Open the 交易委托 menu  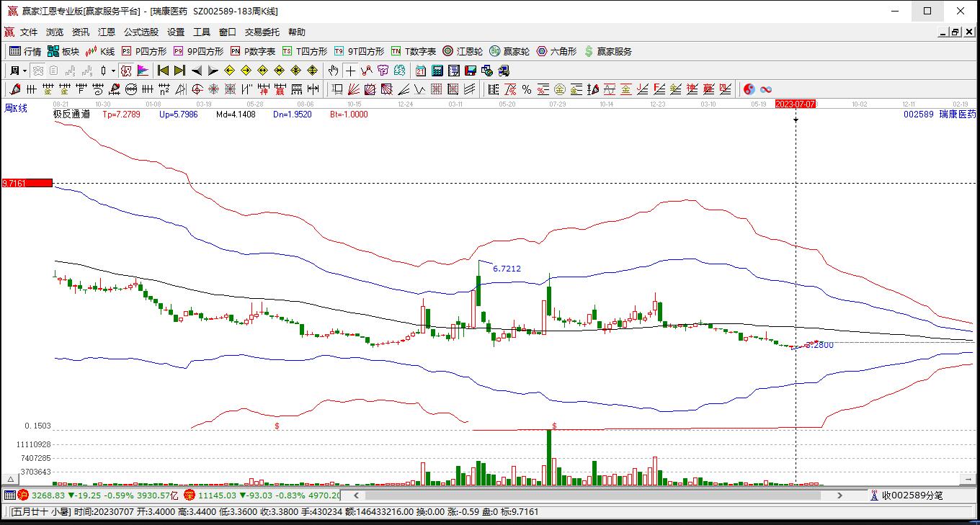coord(262,32)
